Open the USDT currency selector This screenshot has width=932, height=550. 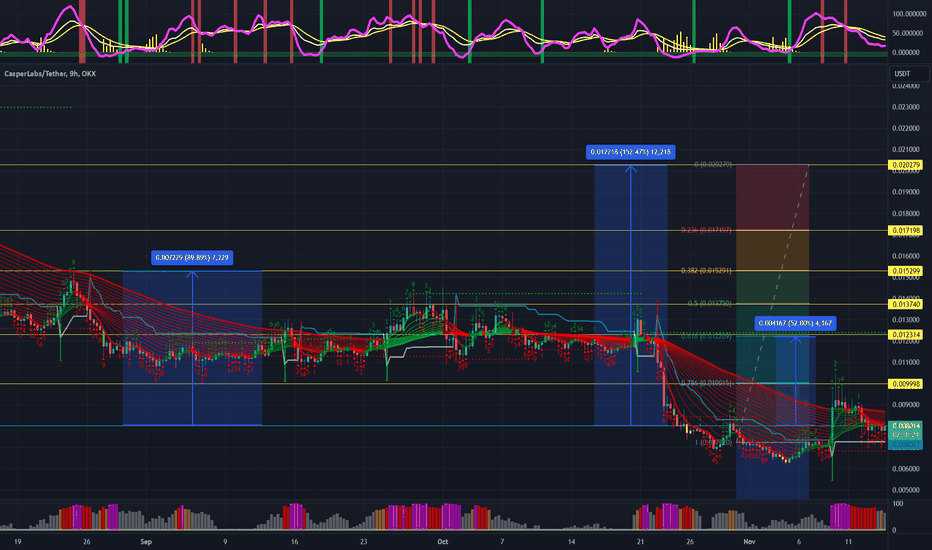tap(909, 74)
